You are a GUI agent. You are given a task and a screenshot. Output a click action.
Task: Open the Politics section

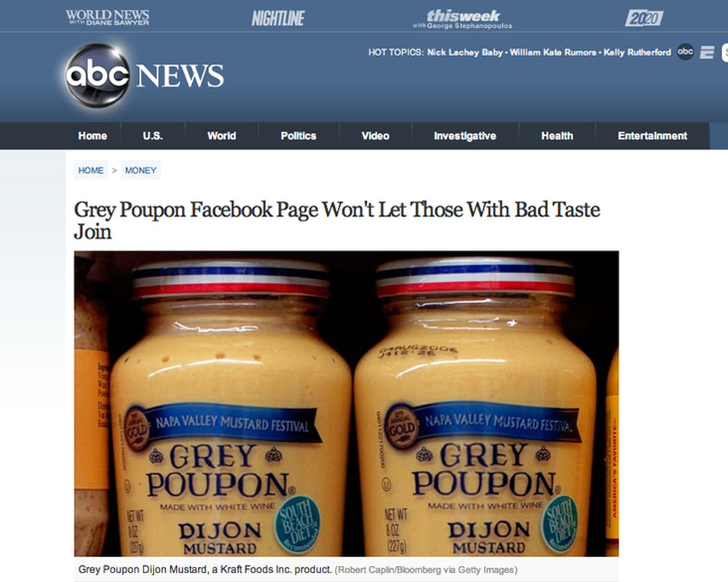pos(298,136)
